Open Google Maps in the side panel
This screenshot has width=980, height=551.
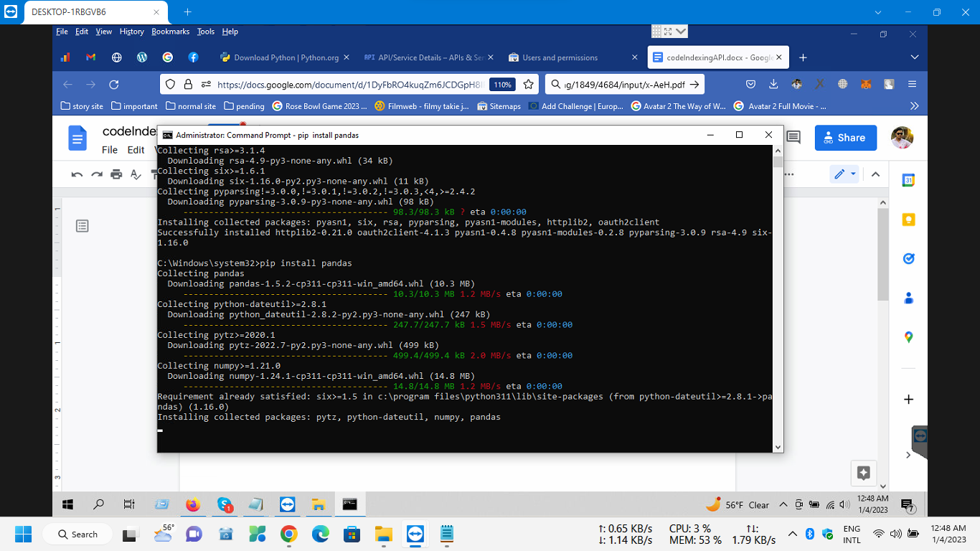point(908,336)
